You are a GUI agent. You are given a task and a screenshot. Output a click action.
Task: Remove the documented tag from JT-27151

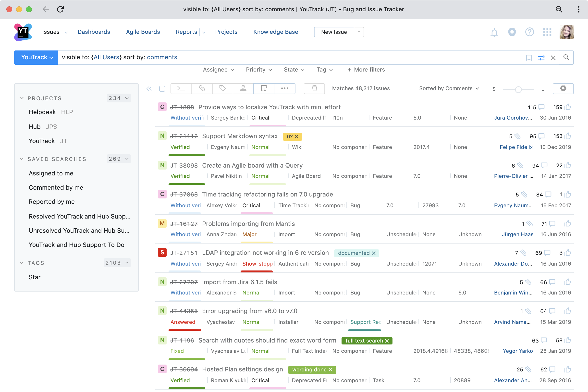373,253
